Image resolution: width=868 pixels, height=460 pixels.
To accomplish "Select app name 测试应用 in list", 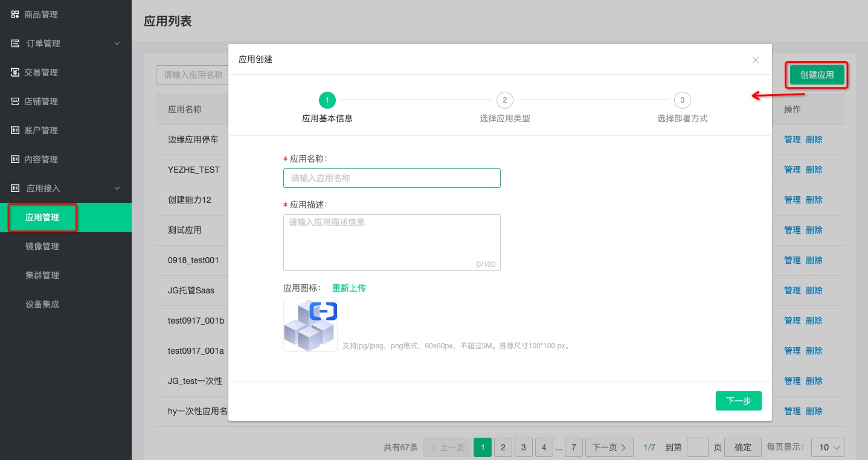I will (x=185, y=230).
